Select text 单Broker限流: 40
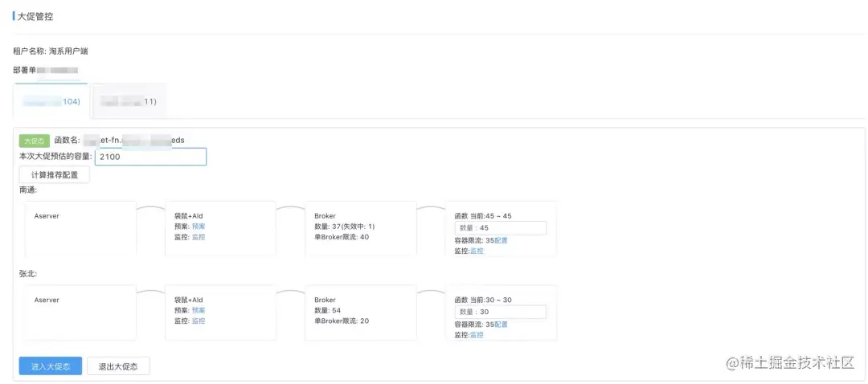The width and height of the screenshot is (868, 384). [342, 237]
